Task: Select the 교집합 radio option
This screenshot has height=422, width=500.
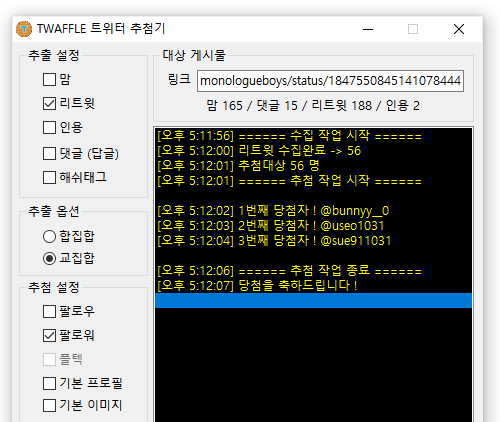Action: [49, 258]
